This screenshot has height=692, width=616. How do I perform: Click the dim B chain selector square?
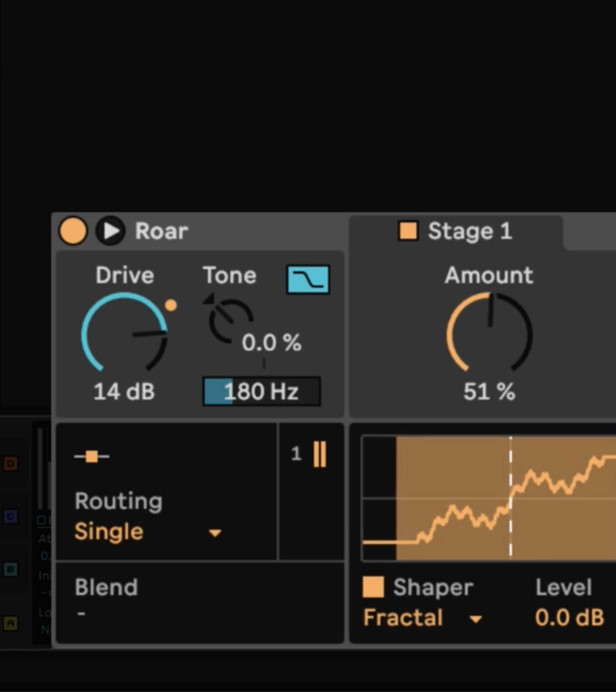coord(10,570)
